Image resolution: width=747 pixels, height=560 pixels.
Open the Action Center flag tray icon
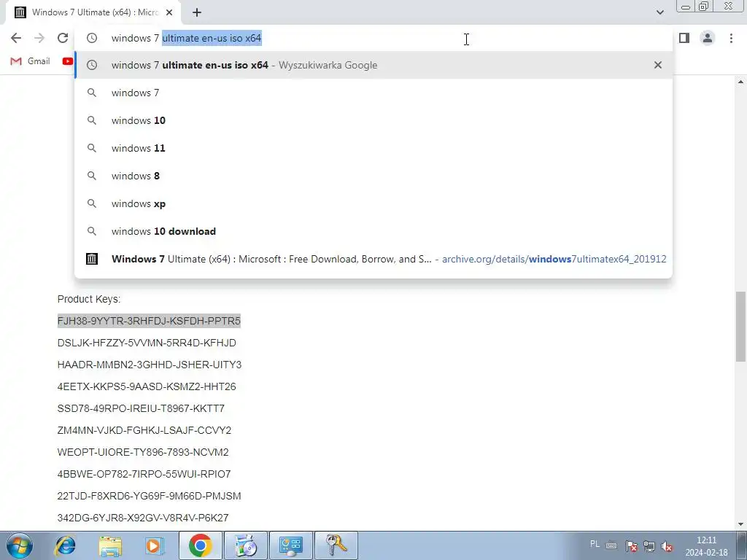tap(631, 546)
